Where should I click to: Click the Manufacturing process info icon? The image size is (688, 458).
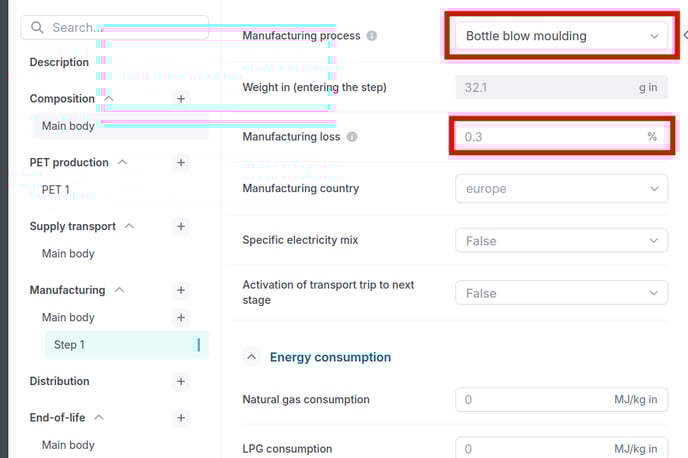tap(372, 36)
